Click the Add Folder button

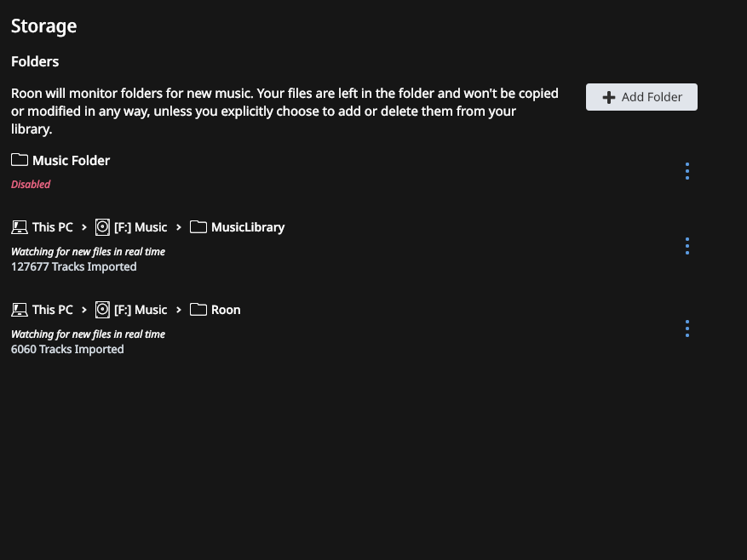(641, 97)
